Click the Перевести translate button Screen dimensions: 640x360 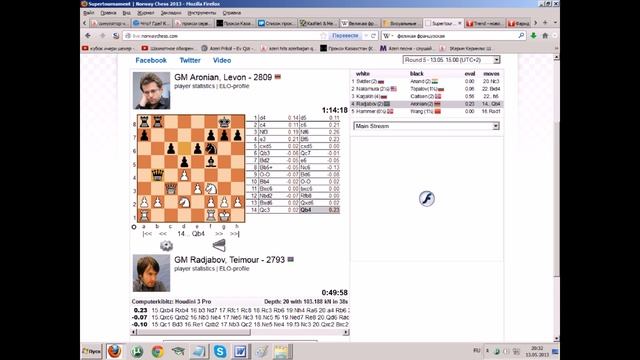(345, 36)
